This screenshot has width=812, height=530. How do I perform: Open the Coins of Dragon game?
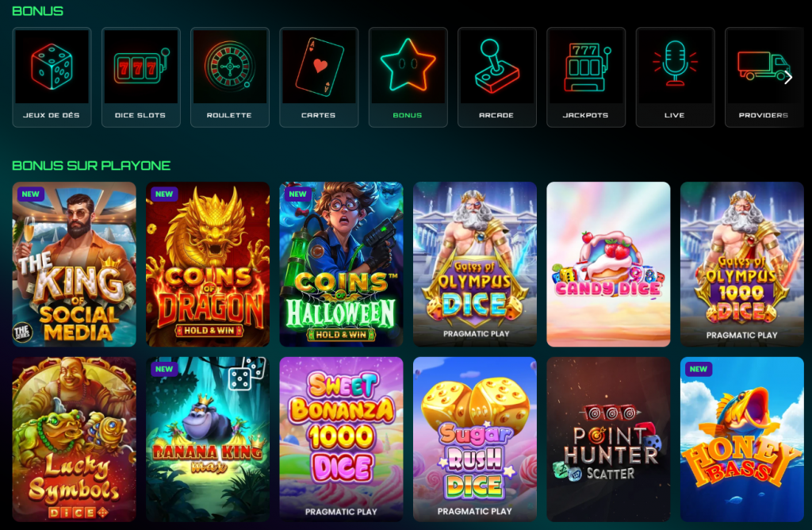tap(208, 263)
